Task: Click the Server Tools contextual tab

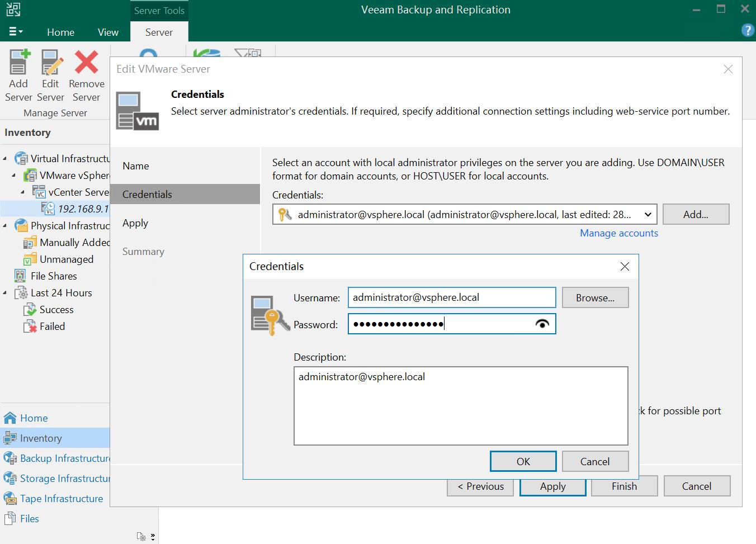Action: 159,11
